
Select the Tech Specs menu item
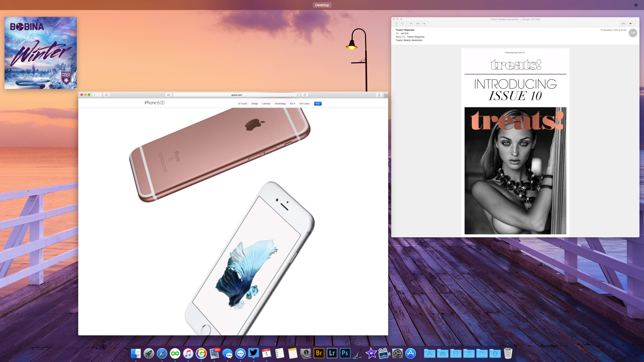pyautogui.click(x=304, y=104)
